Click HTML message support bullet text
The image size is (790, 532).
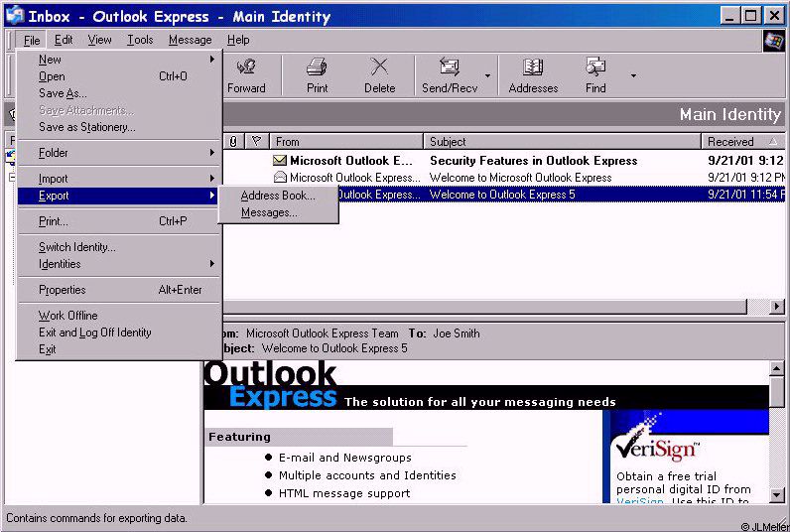click(344, 493)
